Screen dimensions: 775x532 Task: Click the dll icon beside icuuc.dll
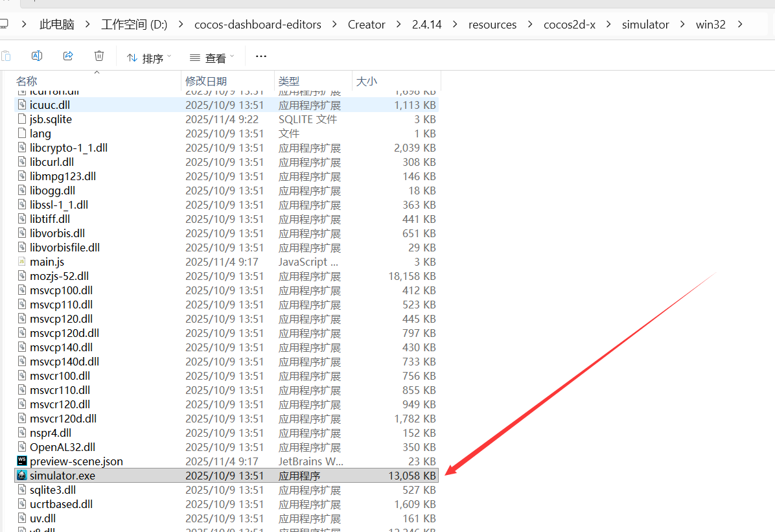(x=22, y=105)
